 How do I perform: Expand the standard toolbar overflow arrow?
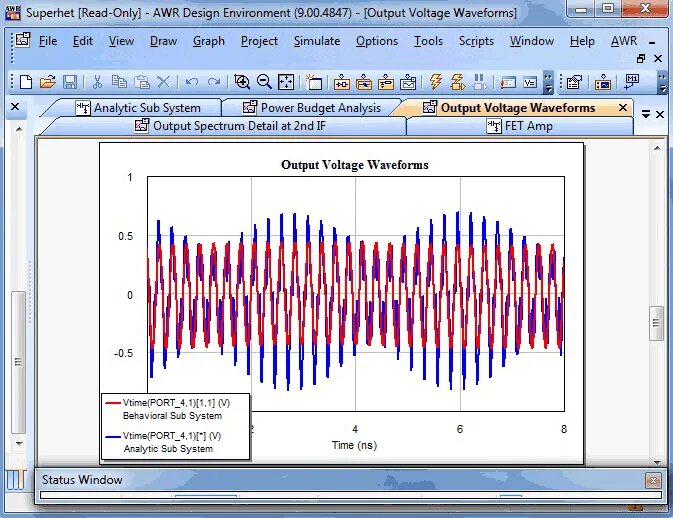pyautogui.click(x=548, y=82)
